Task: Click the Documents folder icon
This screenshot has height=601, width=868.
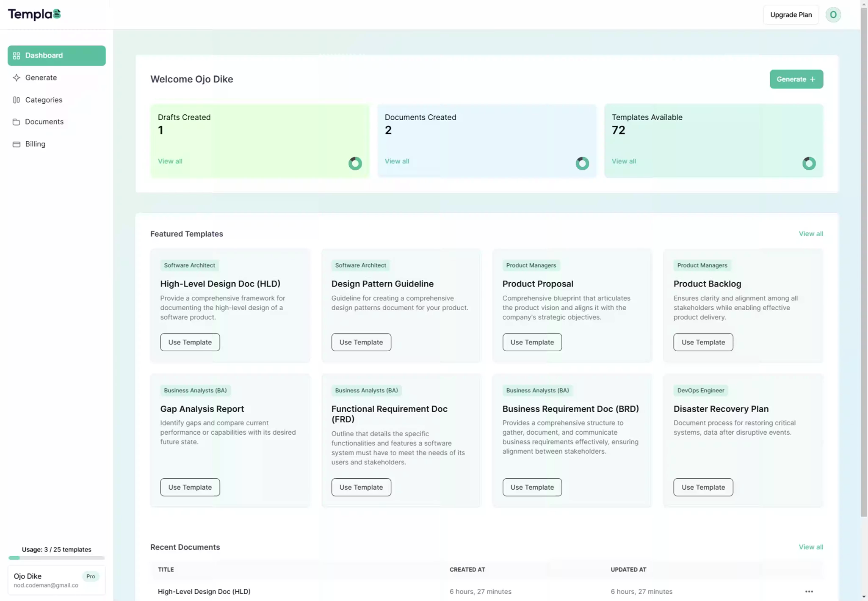Action: tap(17, 122)
